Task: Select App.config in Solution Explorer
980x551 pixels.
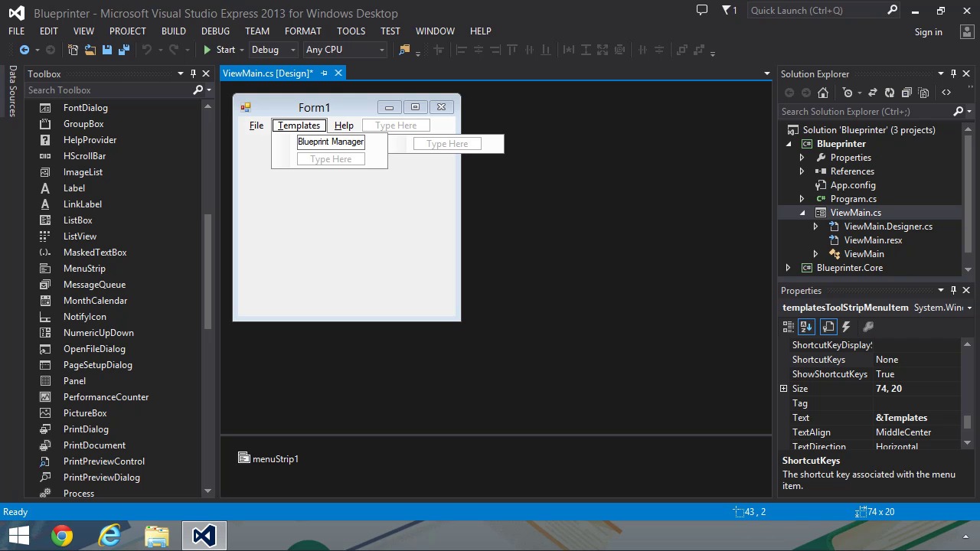Action: (x=853, y=185)
